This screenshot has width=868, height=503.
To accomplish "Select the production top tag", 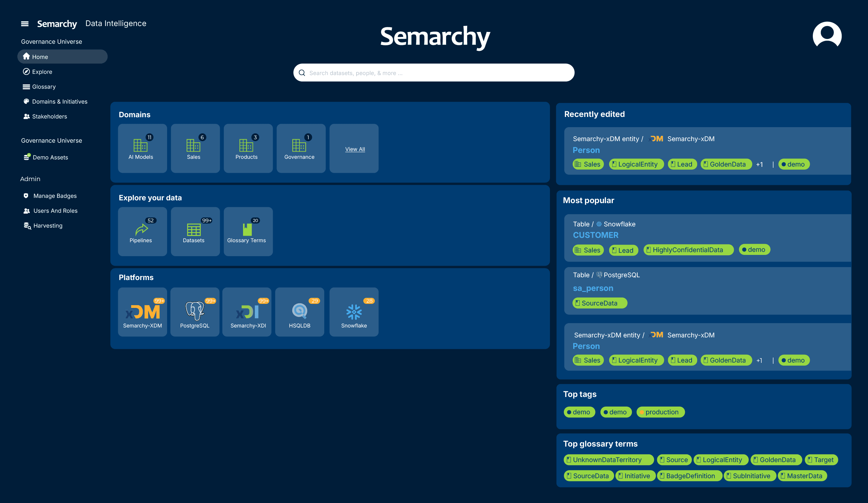I will (x=660, y=412).
